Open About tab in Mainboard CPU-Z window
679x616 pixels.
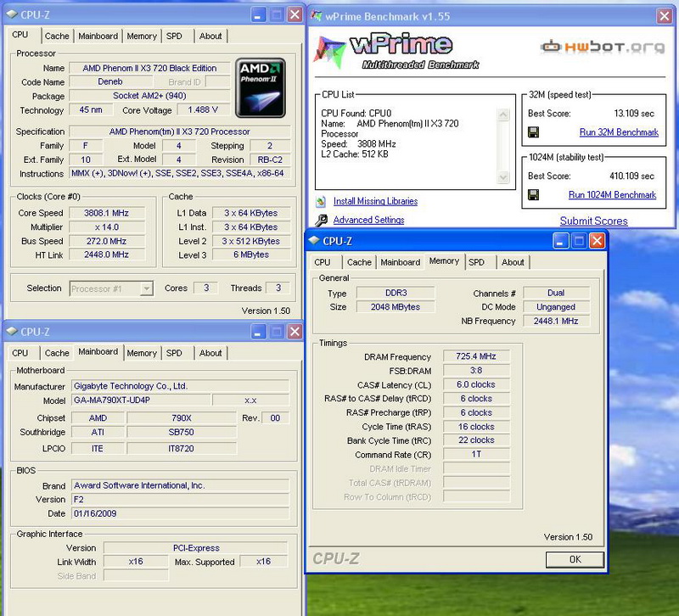[x=210, y=353]
